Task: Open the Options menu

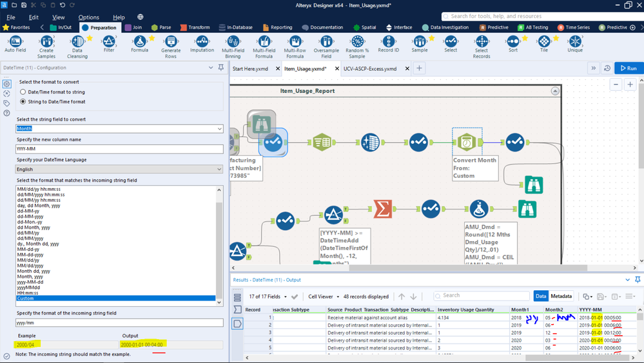Action: coord(88,17)
